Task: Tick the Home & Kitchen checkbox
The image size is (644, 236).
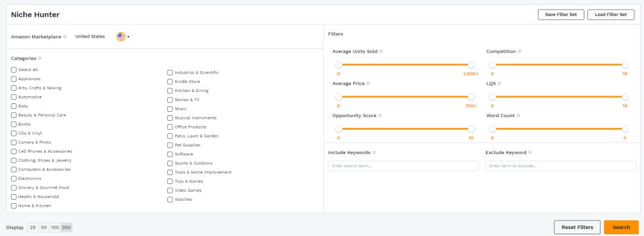Action: point(14,206)
